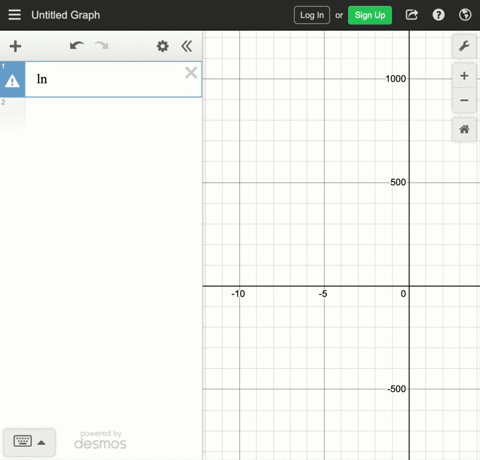
Task: Show the on-screen keyboard
Action: coord(23,441)
